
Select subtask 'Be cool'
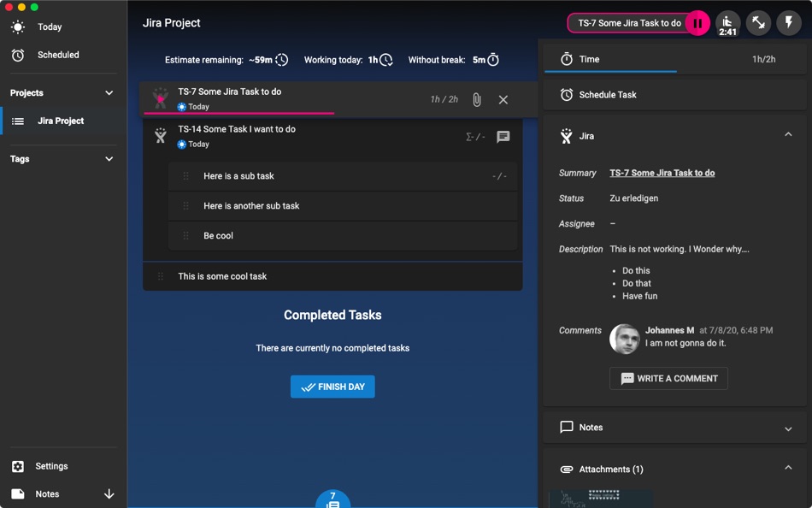click(343, 235)
